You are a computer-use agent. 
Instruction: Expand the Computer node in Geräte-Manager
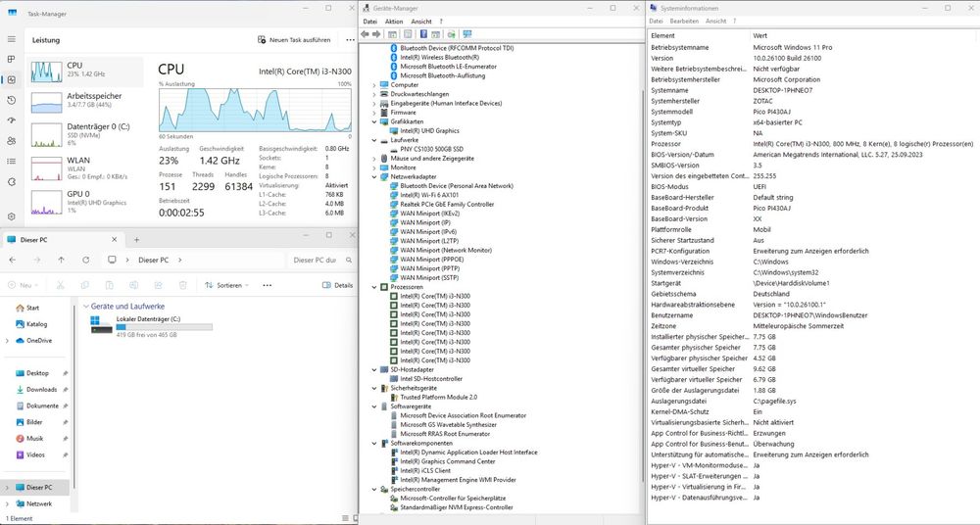pos(374,84)
